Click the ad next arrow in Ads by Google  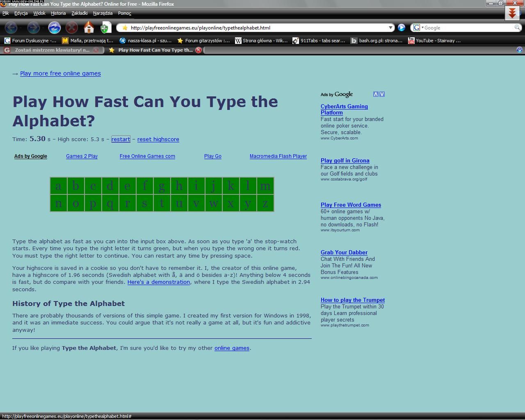click(382, 94)
